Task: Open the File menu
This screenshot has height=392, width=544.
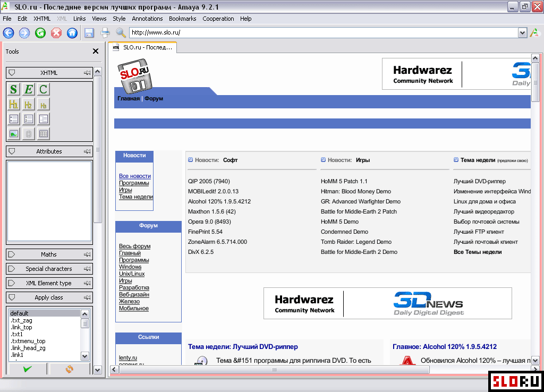Action: point(7,19)
